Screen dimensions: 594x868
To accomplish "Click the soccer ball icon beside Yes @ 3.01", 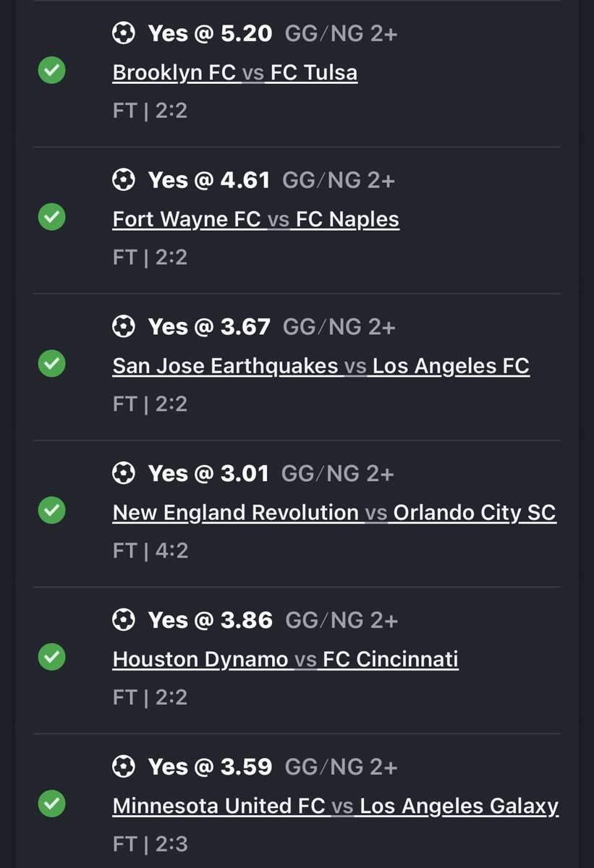I will [124, 473].
